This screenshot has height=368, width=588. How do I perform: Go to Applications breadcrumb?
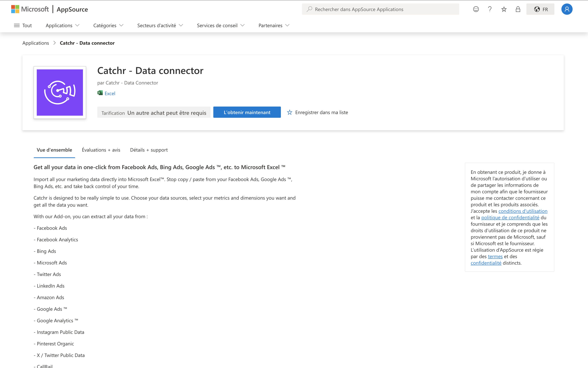36,43
